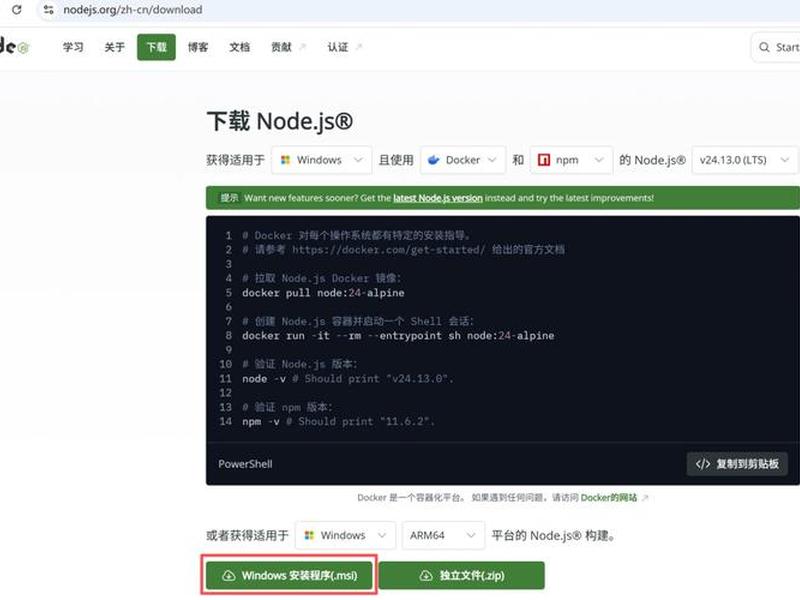Open the site information icon beside URL
Viewport: 800px width, 600px height.
[48, 9]
